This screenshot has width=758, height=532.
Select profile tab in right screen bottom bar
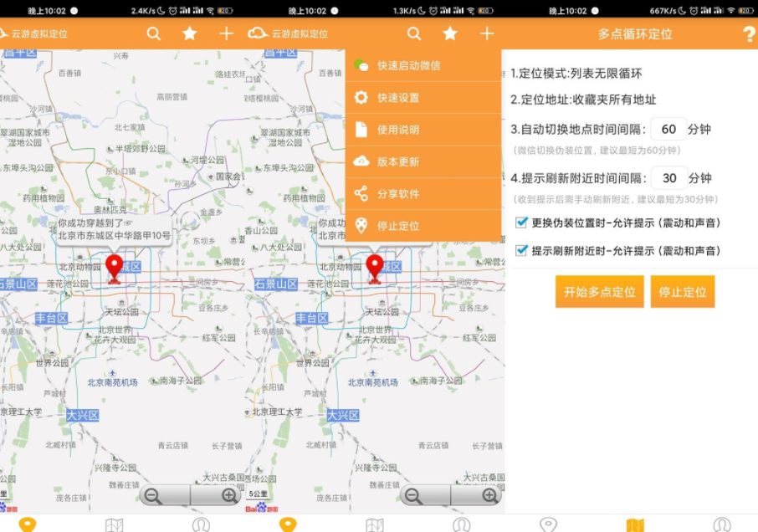[722, 524]
